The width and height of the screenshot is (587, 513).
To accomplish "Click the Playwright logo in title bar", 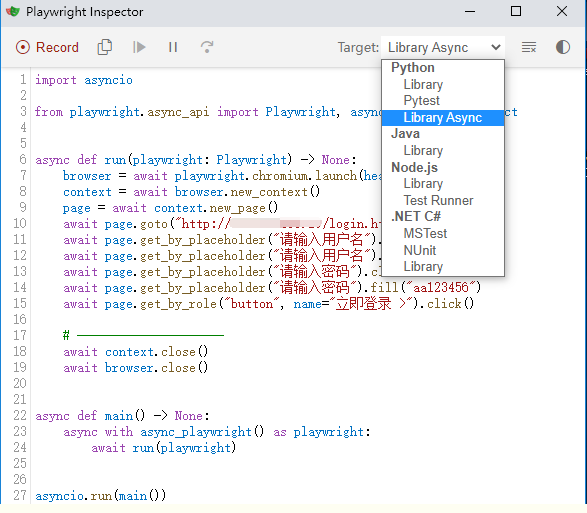I will [13, 12].
